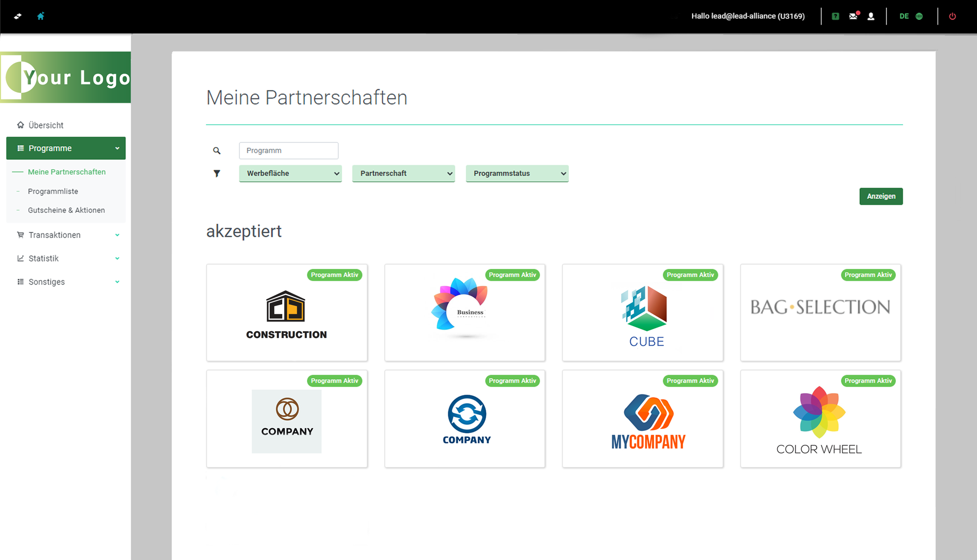The width and height of the screenshot is (977, 560).
Task: Open the green help question icon
Action: tap(835, 16)
